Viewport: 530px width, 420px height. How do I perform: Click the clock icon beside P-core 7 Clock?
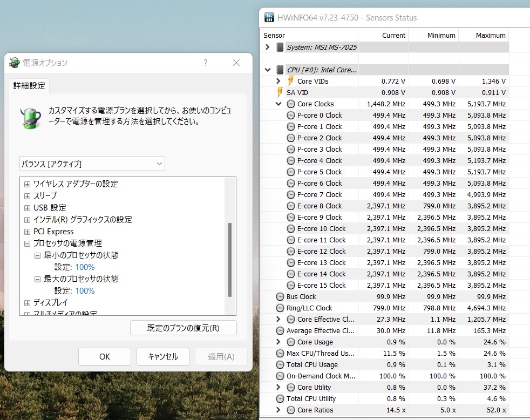(291, 194)
